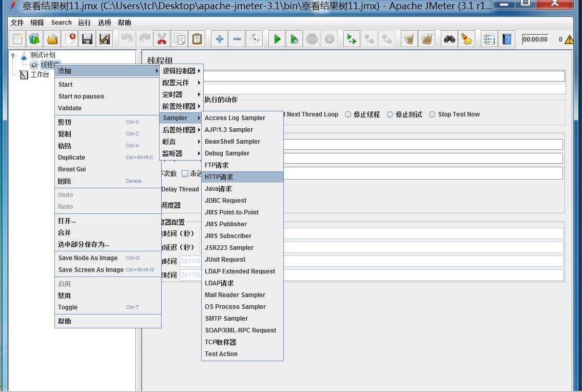
Task: Open the Search menu
Action: [x=61, y=23]
